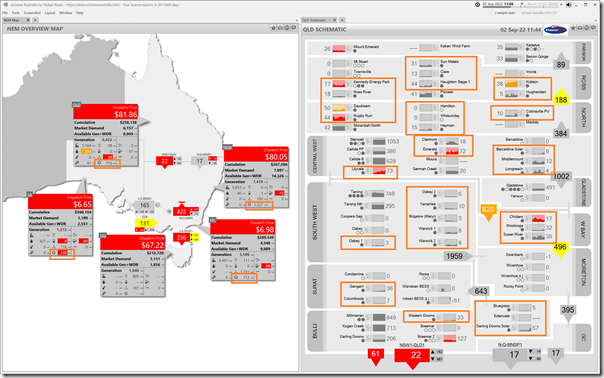Close the QLD Schematic tab

pyautogui.click(x=334, y=20)
